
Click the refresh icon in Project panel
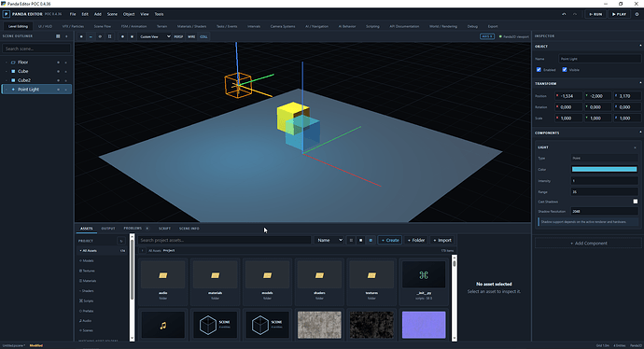[121, 241]
